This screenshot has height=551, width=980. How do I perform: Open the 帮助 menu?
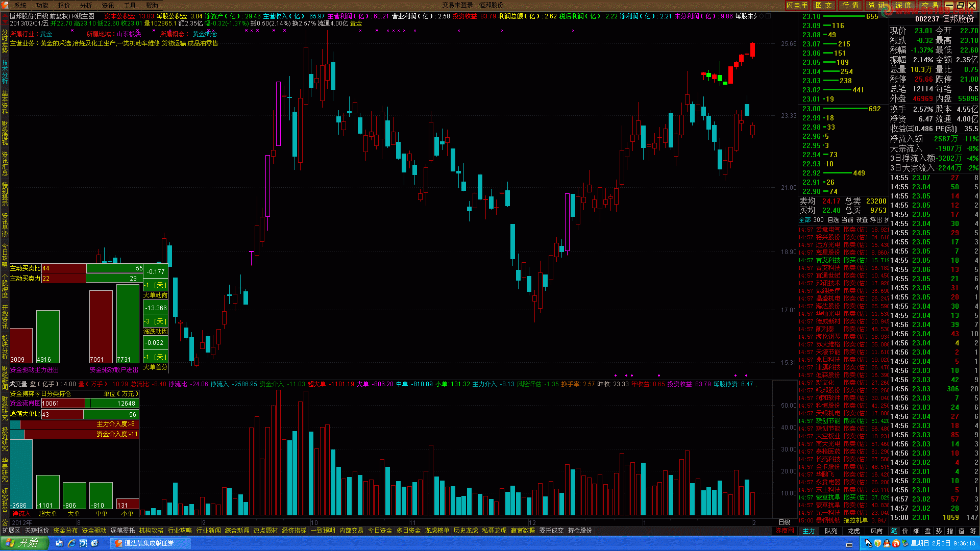coord(152,5)
